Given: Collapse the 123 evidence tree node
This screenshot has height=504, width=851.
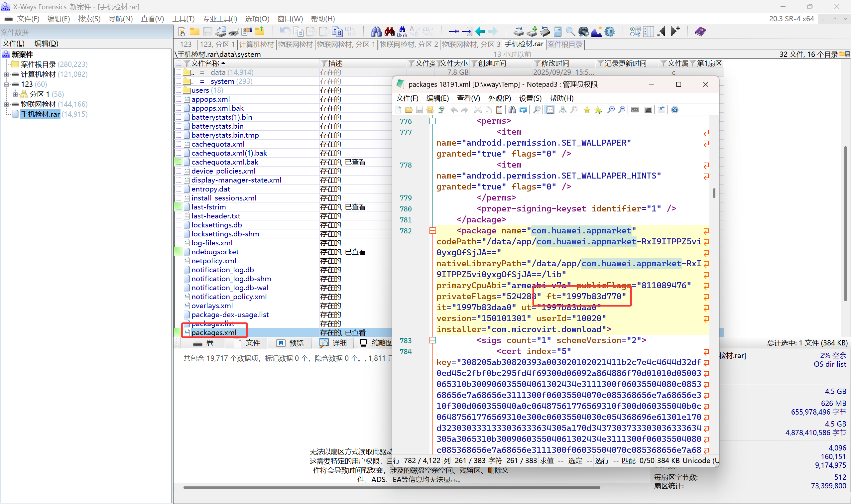Looking at the screenshot, I should pyautogui.click(x=6, y=84).
